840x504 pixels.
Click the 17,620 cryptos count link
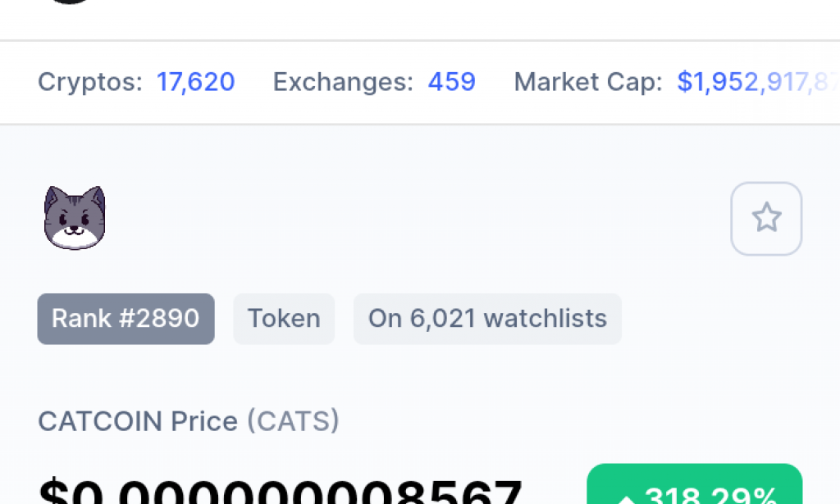point(195,82)
